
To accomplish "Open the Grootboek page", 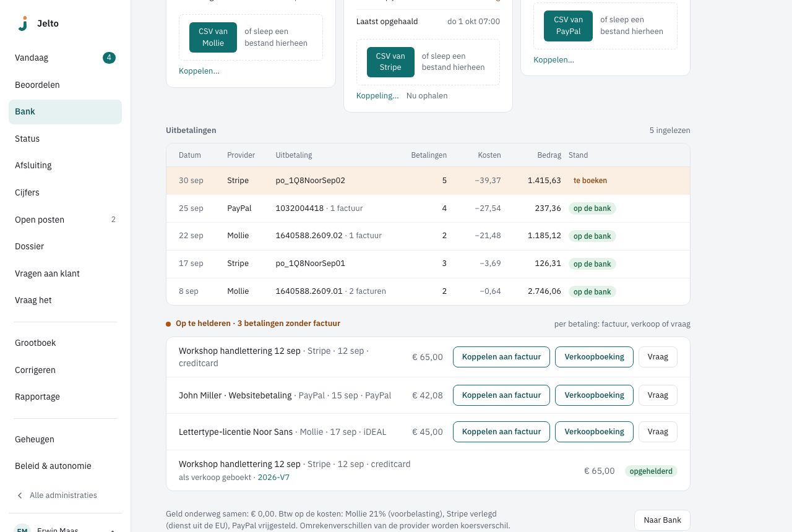I will pyautogui.click(x=65, y=343).
